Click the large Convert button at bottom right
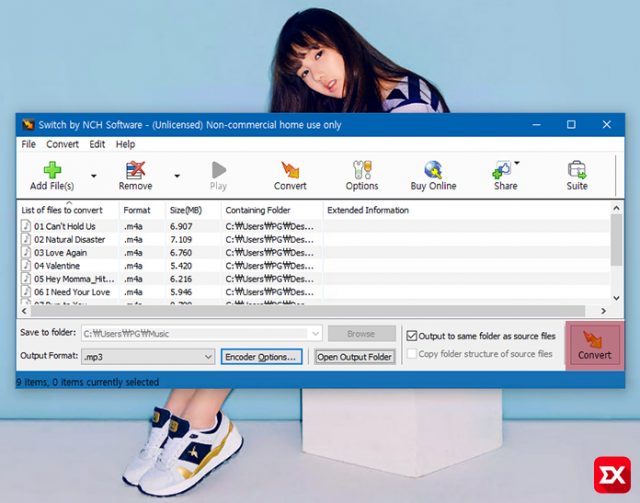 coord(595,345)
